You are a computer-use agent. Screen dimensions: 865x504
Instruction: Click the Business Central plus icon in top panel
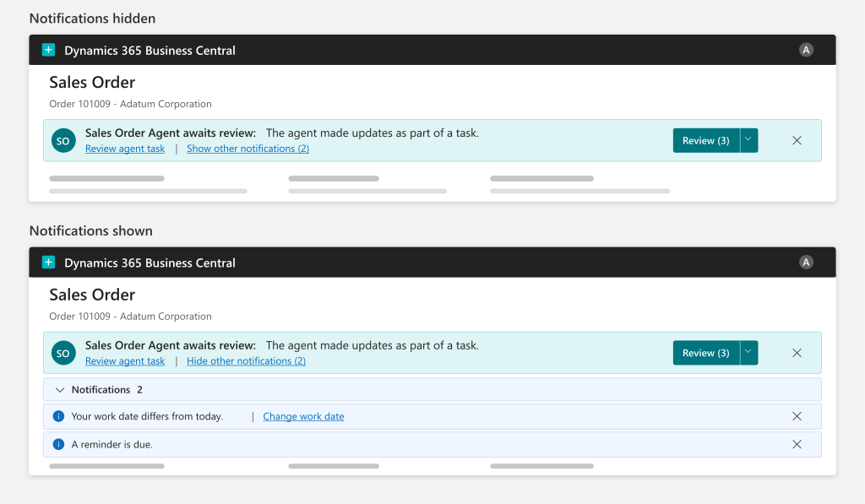48,50
